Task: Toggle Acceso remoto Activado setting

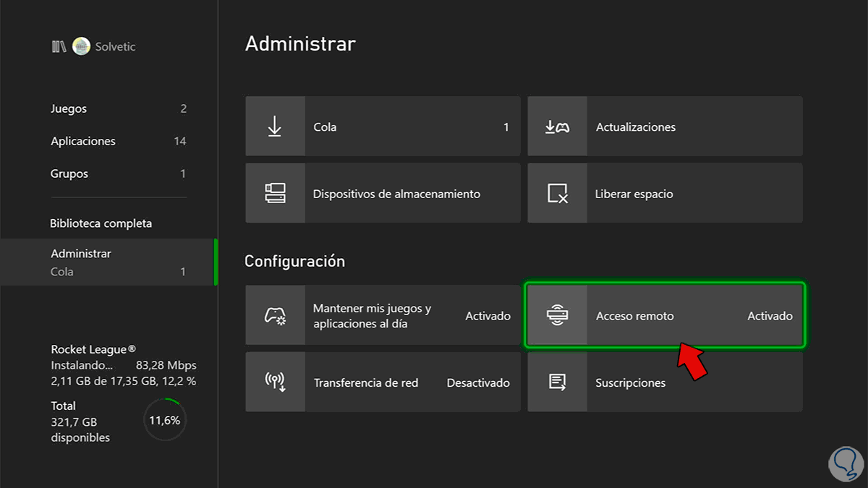Action: click(770, 316)
